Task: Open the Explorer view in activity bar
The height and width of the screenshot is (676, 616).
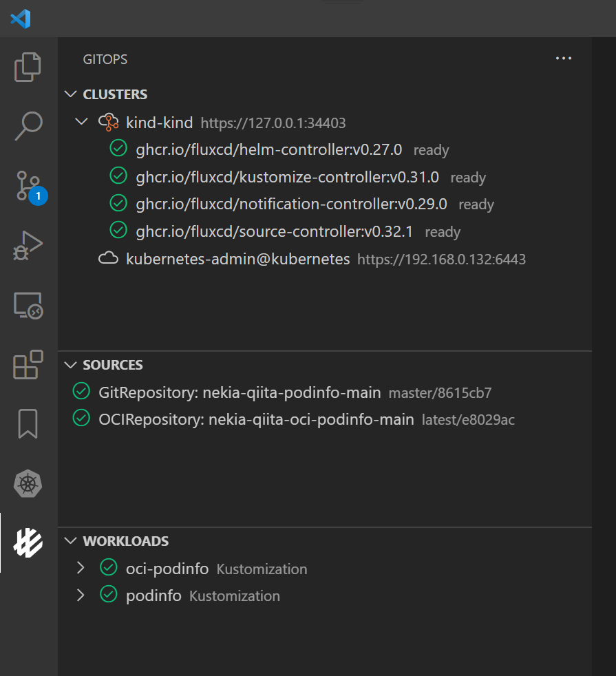Action: click(x=28, y=67)
